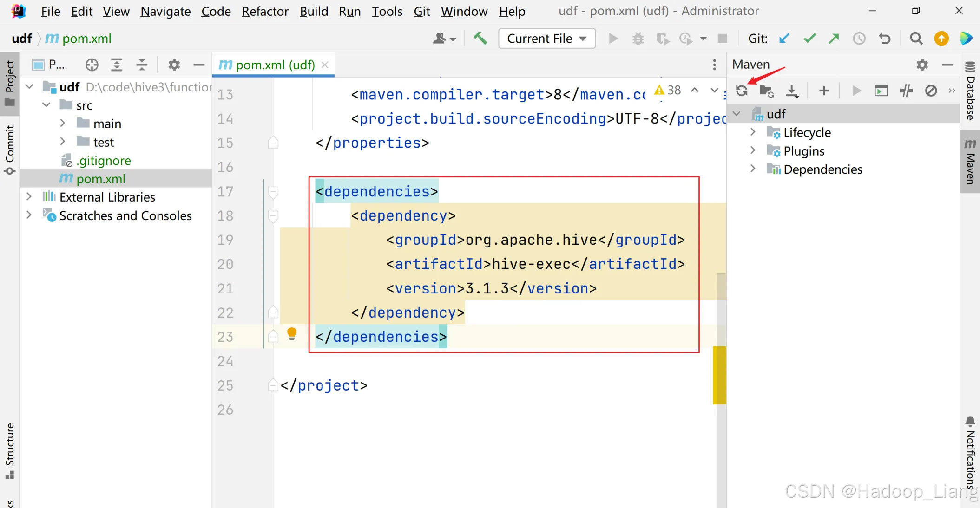The width and height of the screenshot is (980, 508).
Task: Click the Build hammer icon
Action: [x=480, y=39]
